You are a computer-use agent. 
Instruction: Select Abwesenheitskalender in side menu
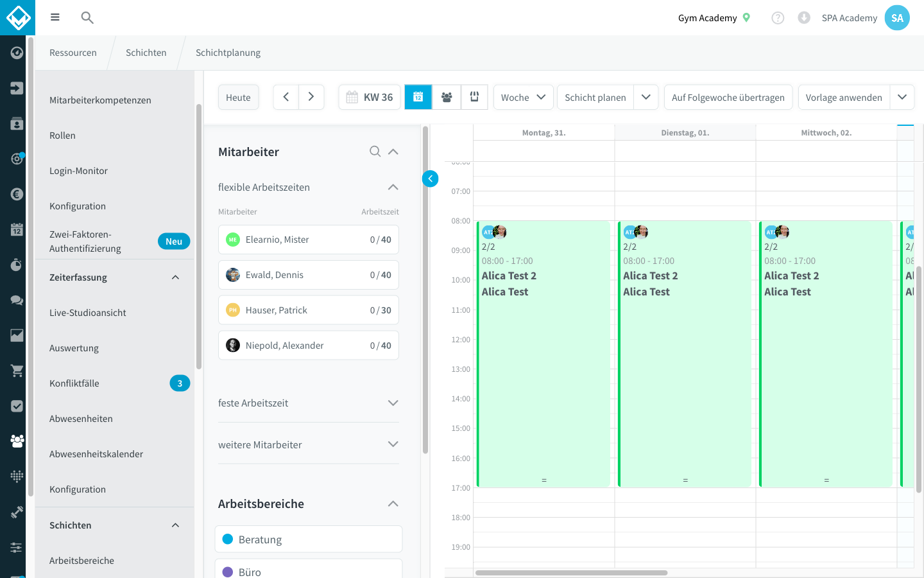96,454
